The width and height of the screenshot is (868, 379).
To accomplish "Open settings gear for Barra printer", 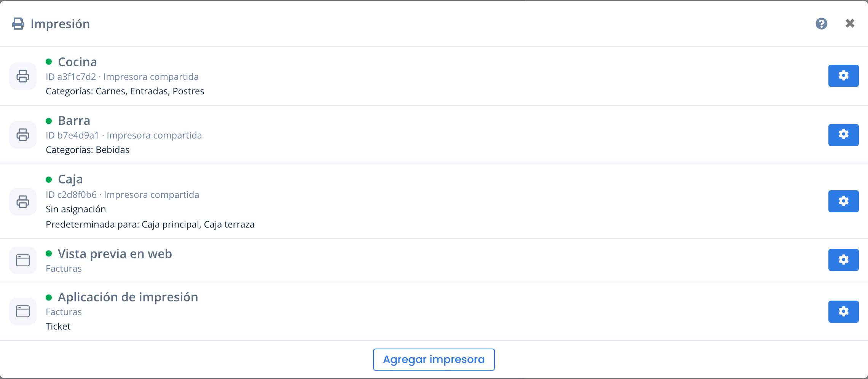I will [843, 135].
